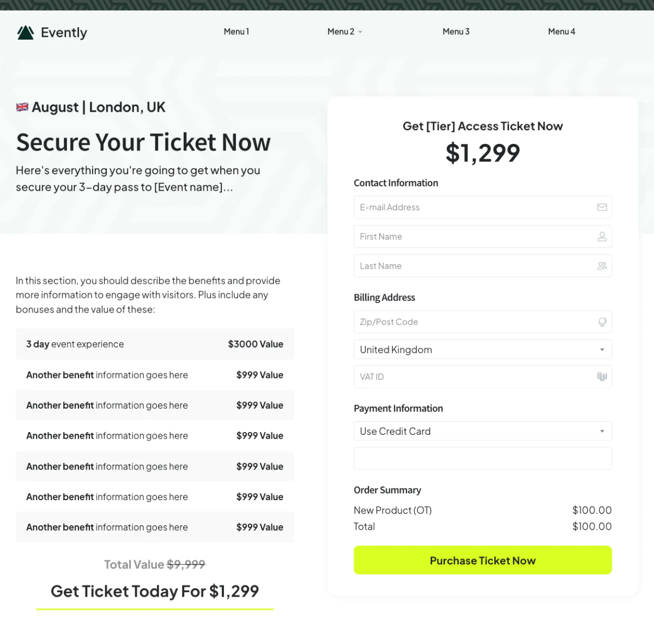Focus the E-mail Address input field
The width and height of the screenshot is (654, 644).
(x=483, y=207)
